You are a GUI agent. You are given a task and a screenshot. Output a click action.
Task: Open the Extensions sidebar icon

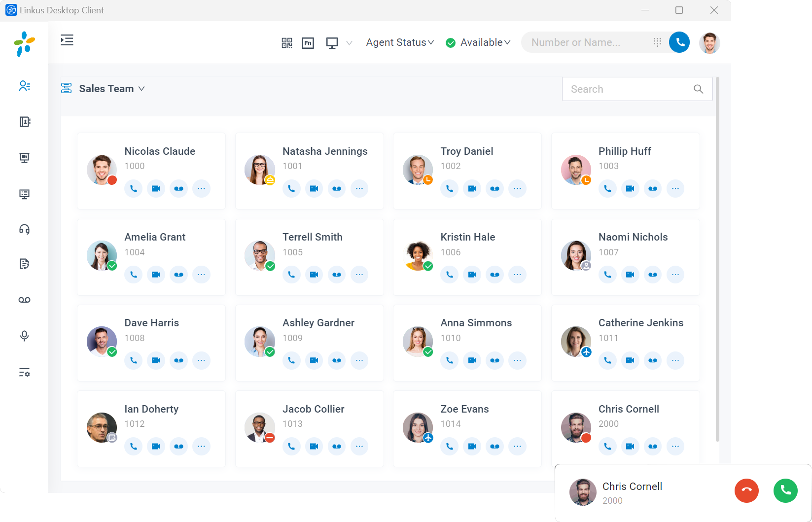coord(24,86)
